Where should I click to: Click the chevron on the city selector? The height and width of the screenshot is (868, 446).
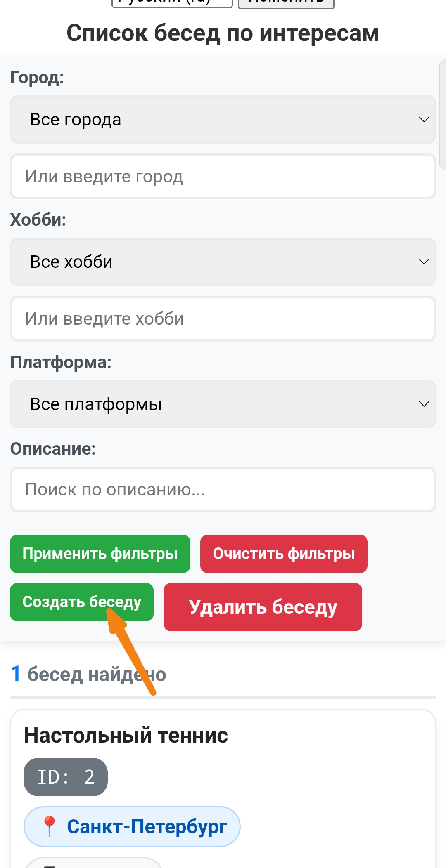pyautogui.click(x=424, y=120)
